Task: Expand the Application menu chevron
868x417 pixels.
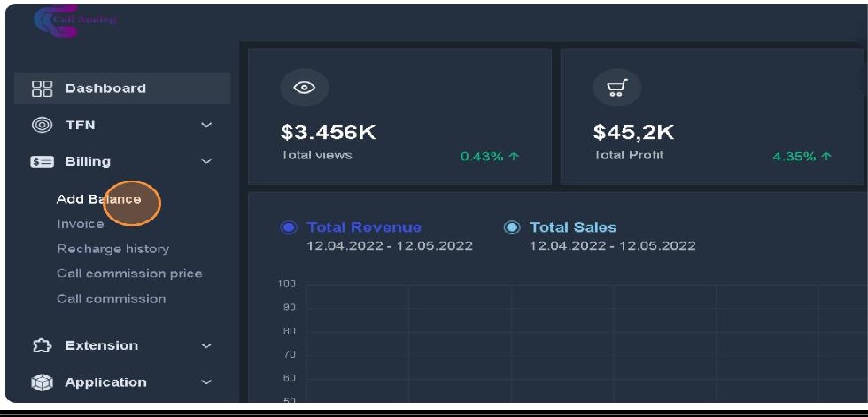Action: (x=206, y=382)
